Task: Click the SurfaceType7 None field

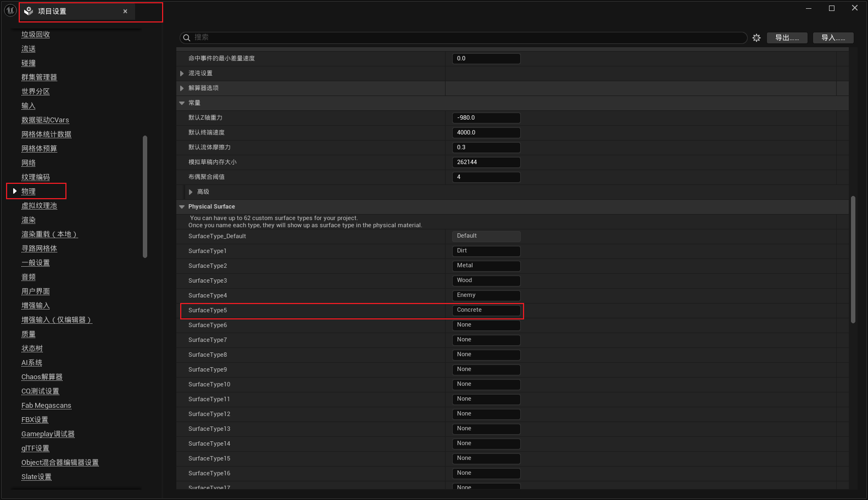Action: 486,340
